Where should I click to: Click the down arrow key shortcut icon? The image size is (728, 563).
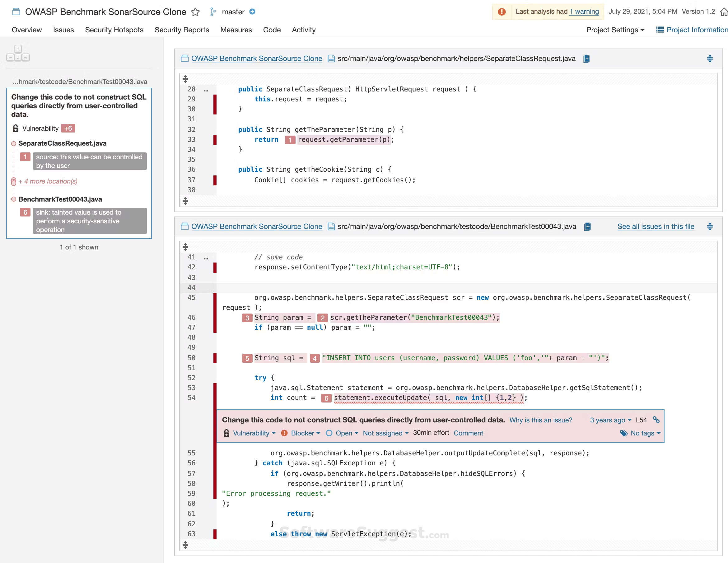click(x=18, y=57)
